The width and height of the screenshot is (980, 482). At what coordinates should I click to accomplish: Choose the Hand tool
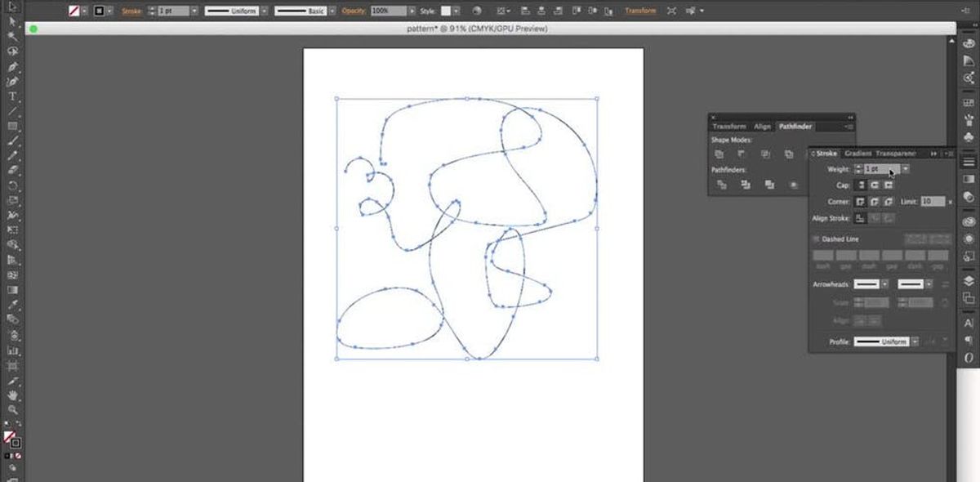pyautogui.click(x=12, y=396)
